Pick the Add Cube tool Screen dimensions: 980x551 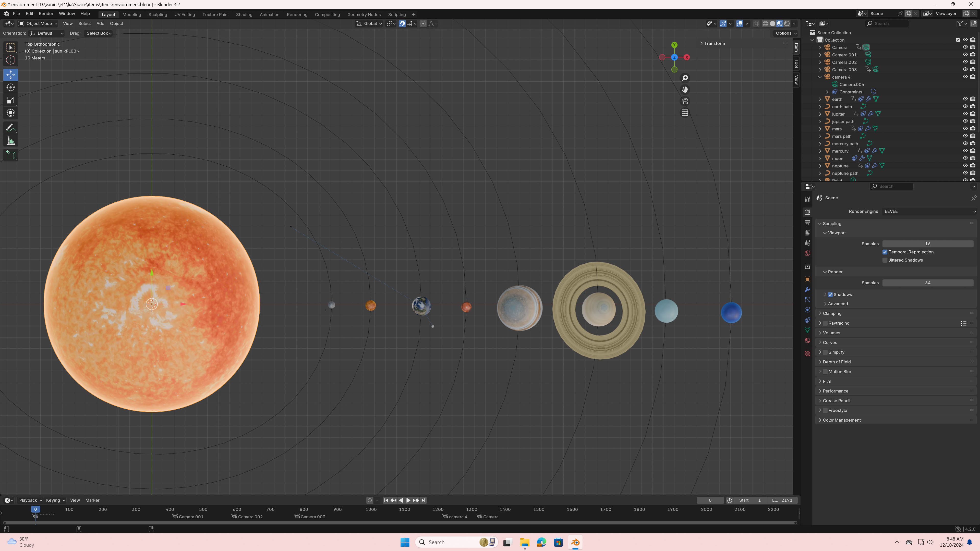coord(11,155)
